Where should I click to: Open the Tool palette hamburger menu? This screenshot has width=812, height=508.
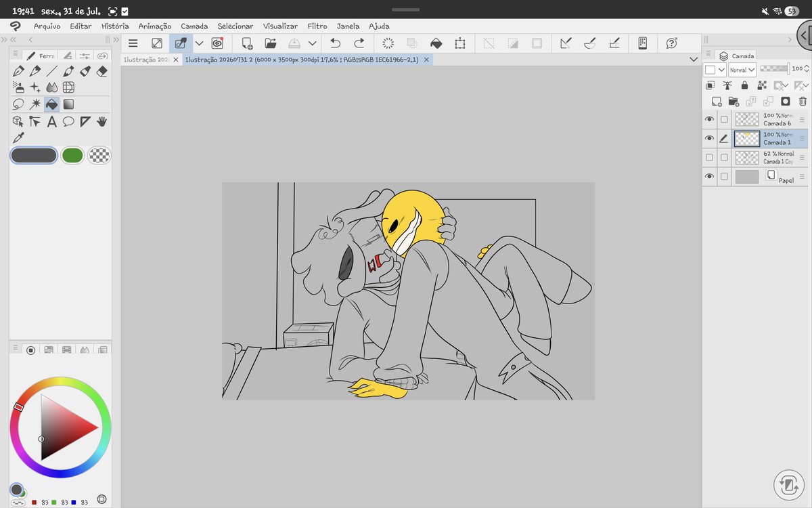[16, 54]
